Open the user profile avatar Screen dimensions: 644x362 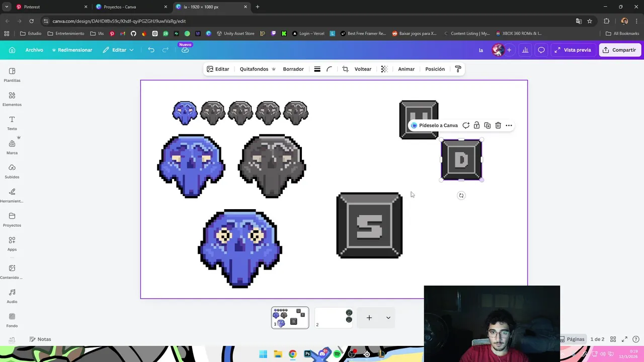point(498,50)
